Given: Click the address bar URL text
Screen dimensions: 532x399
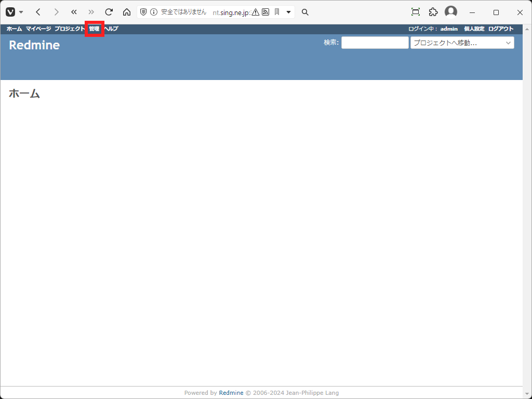Looking at the screenshot, I should coord(231,12).
